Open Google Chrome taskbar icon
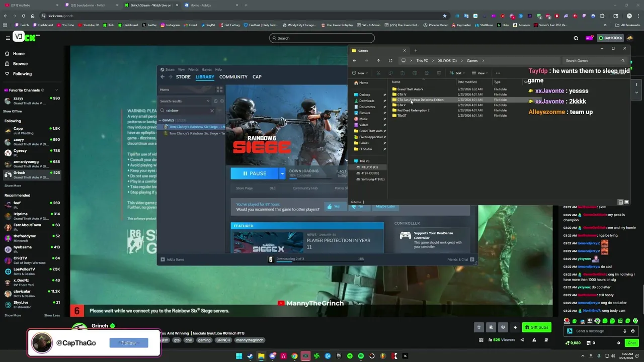This screenshot has width=644, height=362. [x=294, y=356]
